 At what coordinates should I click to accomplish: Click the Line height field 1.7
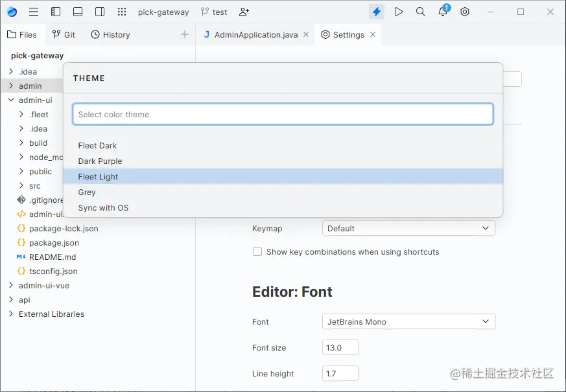(x=340, y=373)
